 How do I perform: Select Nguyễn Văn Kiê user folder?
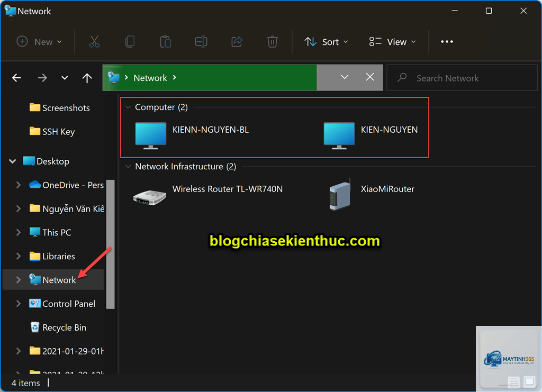click(66, 208)
